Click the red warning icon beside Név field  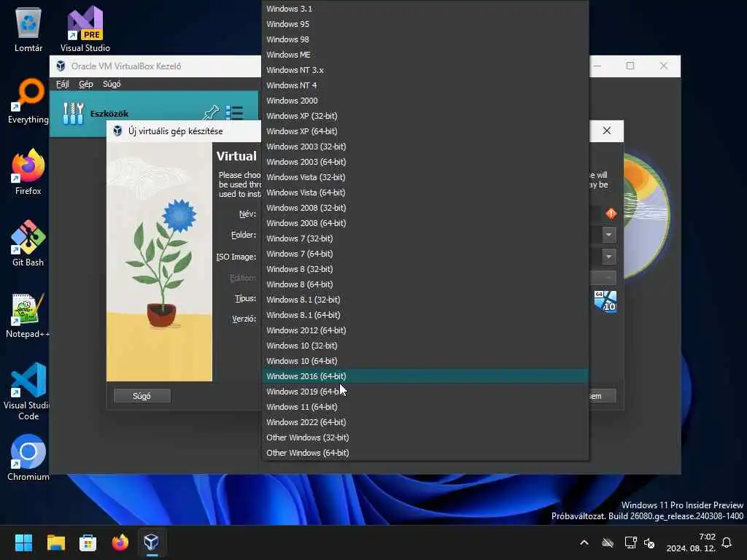click(x=611, y=214)
